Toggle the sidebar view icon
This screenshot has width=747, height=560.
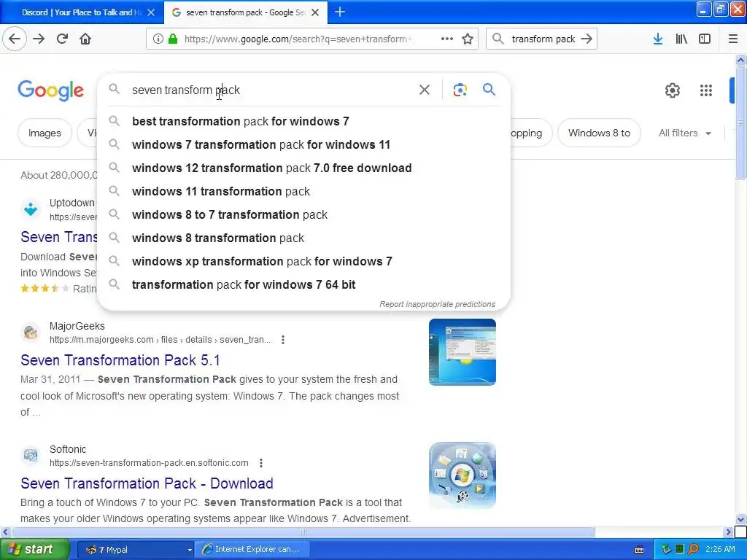coord(705,39)
